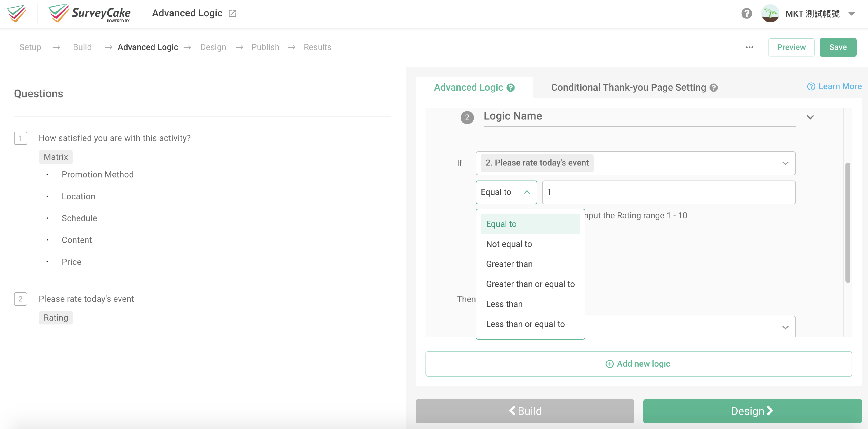Select Greater than from the comparison list
Image resolution: width=868 pixels, height=429 pixels.
pos(509,264)
